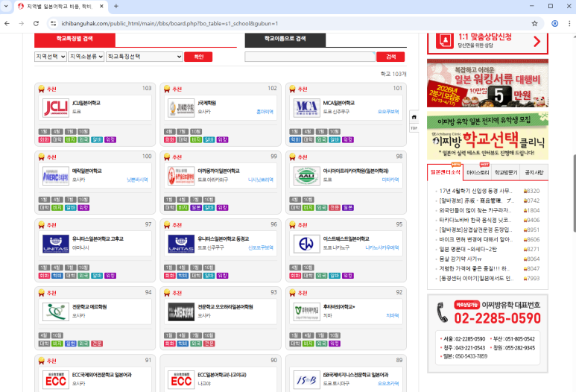The height and width of the screenshot is (392, 576).
Task: Expand the 학교특징선택 dropdown
Action: 144,57
